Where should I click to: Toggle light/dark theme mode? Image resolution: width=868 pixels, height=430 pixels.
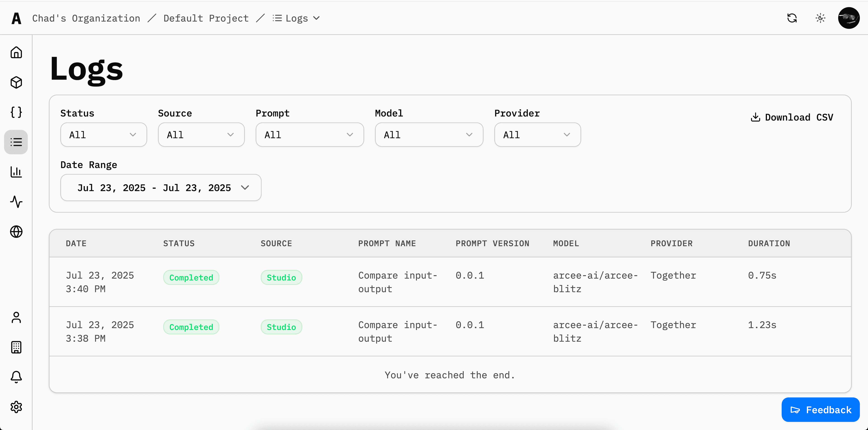point(820,18)
